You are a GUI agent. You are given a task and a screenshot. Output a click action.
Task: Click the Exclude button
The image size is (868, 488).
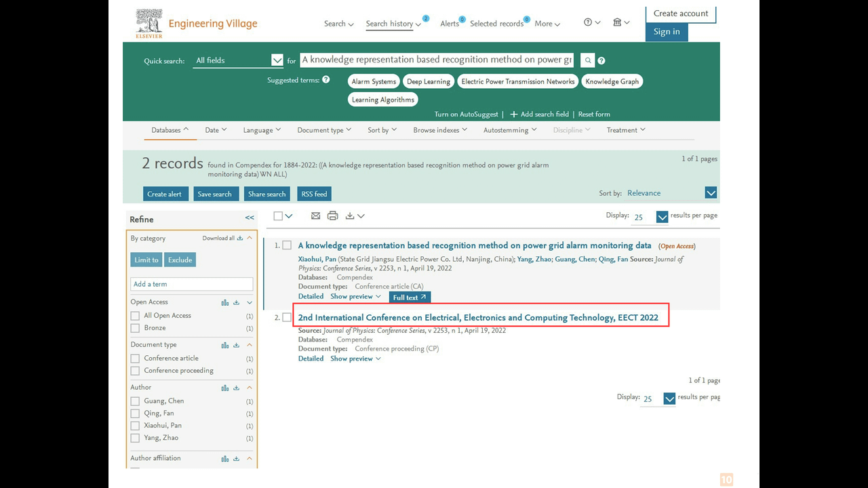[x=180, y=260]
